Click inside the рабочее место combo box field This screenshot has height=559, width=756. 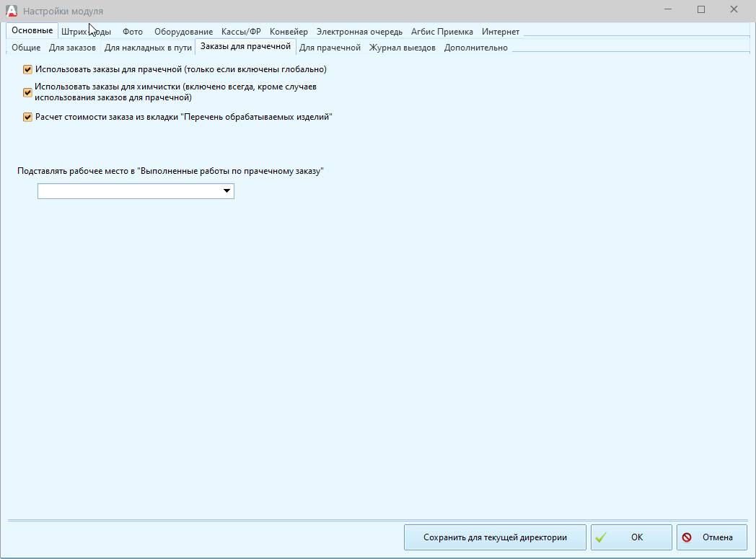point(128,191)
